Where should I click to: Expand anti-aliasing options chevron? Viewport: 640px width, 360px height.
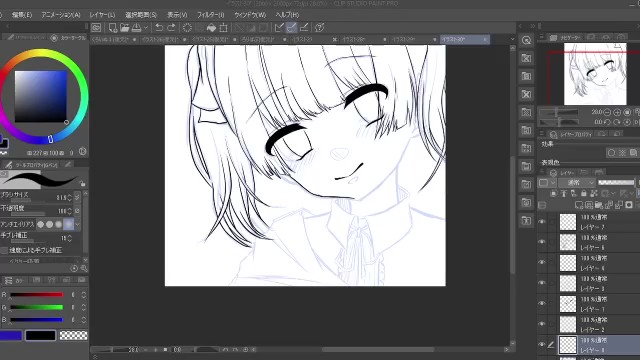(x=78, y=224)
